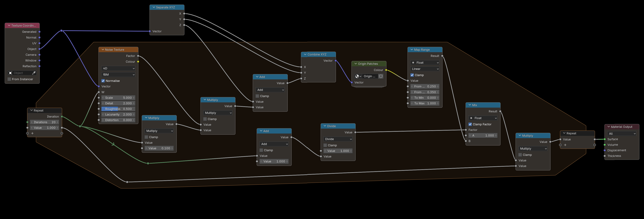Click the Origin image name field
The width and height of the screenshot is (644, 219).
click(x=370, y=76)
